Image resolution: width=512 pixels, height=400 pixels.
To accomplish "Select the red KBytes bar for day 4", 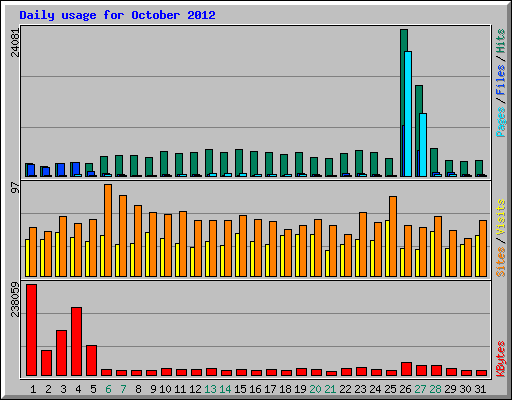I will pos(76,342).
